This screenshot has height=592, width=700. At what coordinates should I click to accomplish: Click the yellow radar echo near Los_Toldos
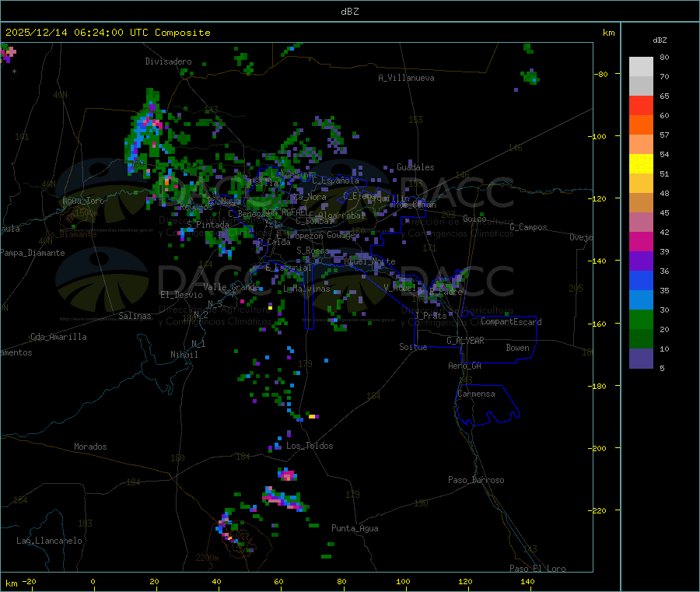tap(312, 416)
